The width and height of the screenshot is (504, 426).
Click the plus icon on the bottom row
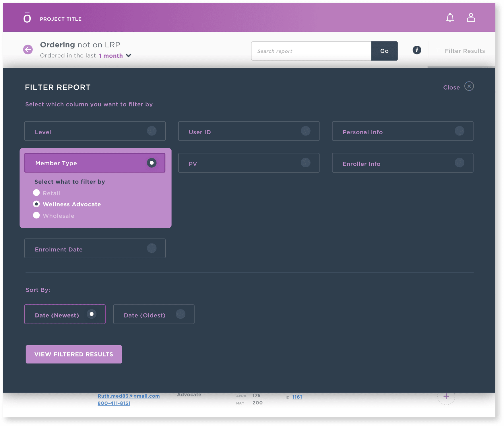click(x=446, y=396)
